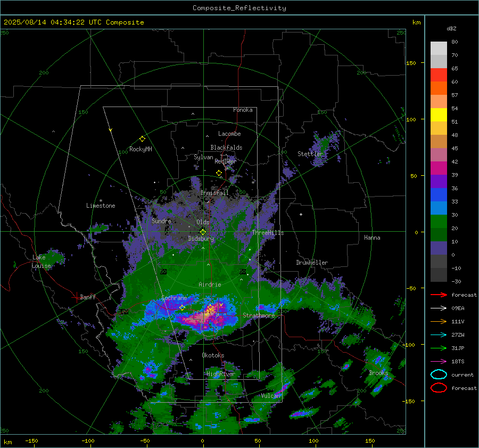This screenshot has height=448, width=479.
Task: Click the magenta 18TS arrow icon
Action: click(x=439, y=362)
